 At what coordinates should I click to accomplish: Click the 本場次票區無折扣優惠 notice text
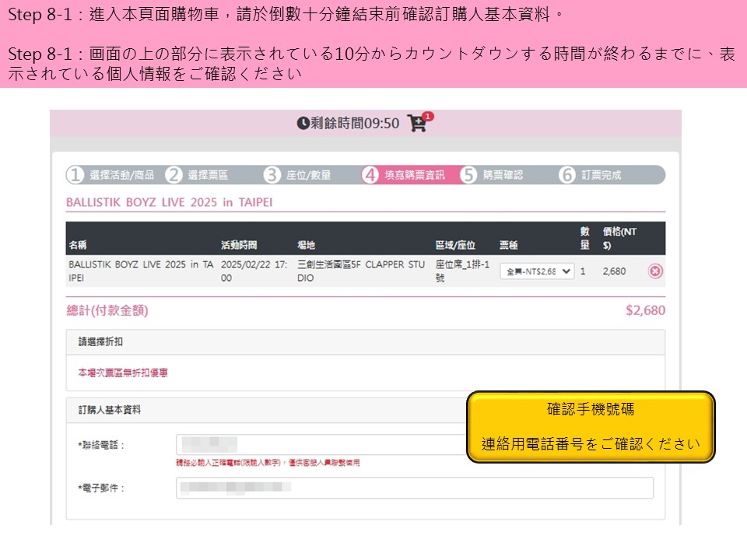123,373
